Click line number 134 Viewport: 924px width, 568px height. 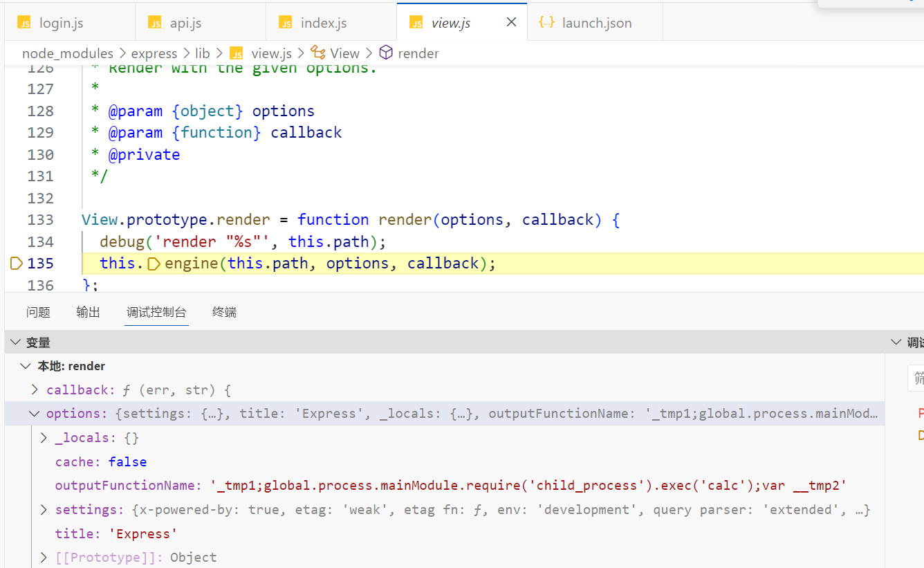[41, 241]
